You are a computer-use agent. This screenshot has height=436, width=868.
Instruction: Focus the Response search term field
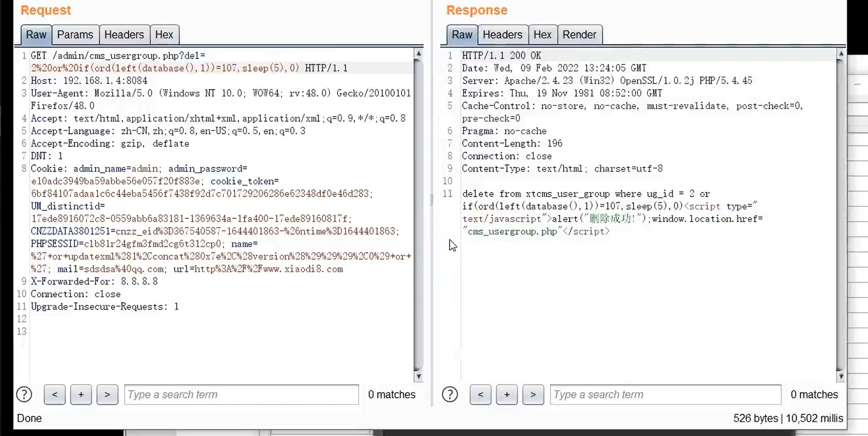pos(666,395)
